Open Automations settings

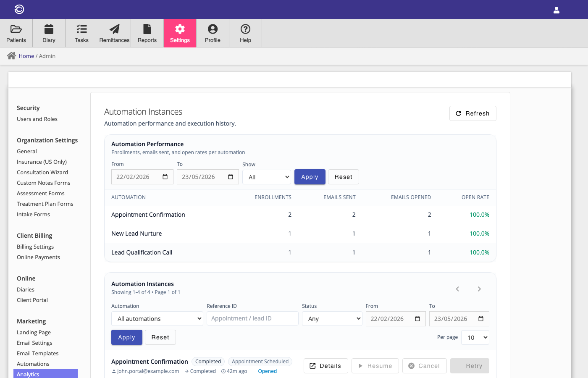click(33, 364)
